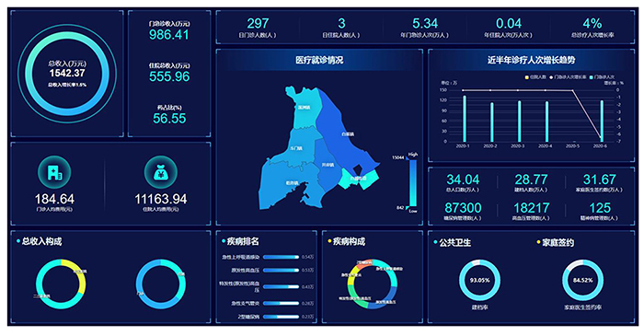The height and width of the screenshot is (336, 644).
Task: Click the total income 1542.37 ring gauge
Action: coord(67,74)
